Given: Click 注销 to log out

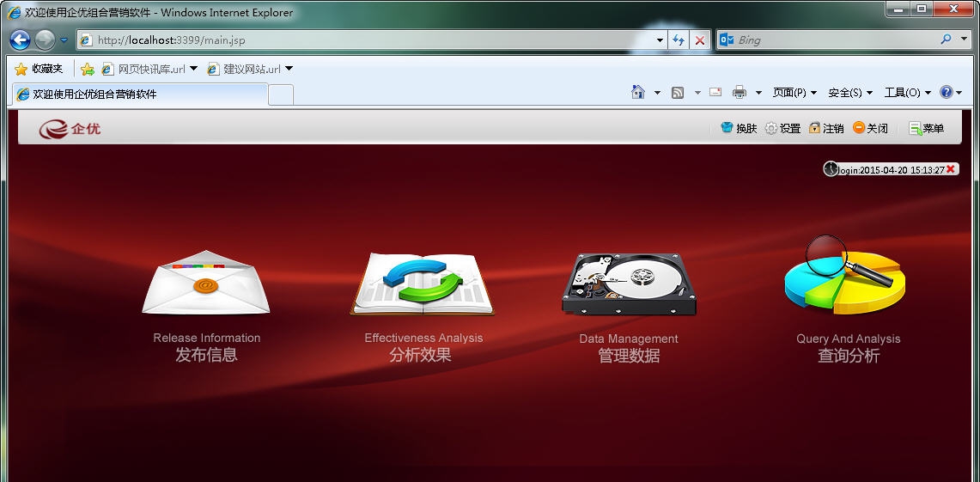Looking at the screenshot, I should 826,128.
